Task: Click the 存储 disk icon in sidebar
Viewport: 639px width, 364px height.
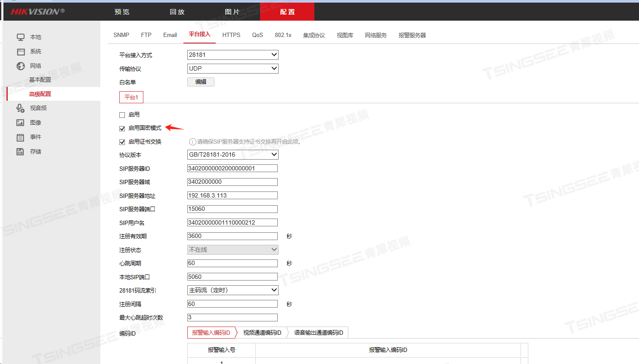Action: 20,151
